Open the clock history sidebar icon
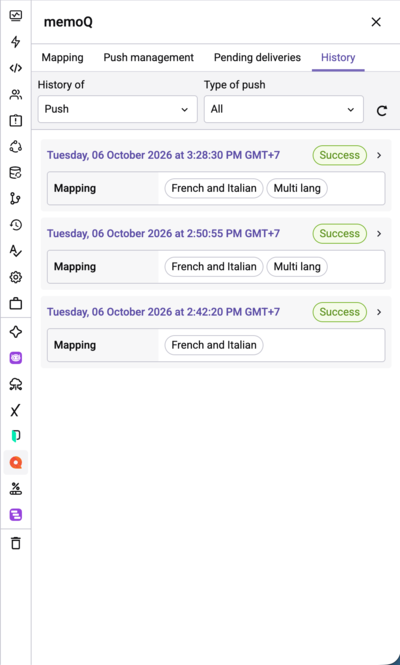Image resolution: width=400 pixels, height=665 pixels. (16, 225)
